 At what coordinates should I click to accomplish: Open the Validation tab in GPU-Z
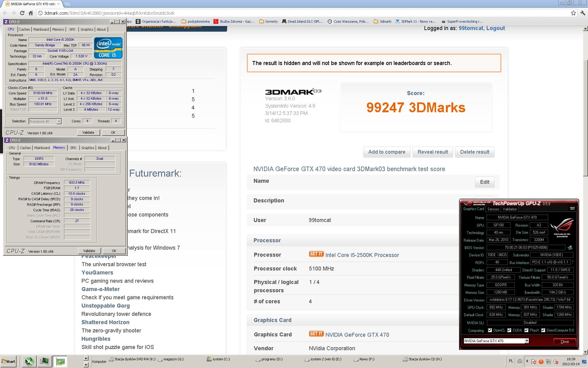(510, 209)
